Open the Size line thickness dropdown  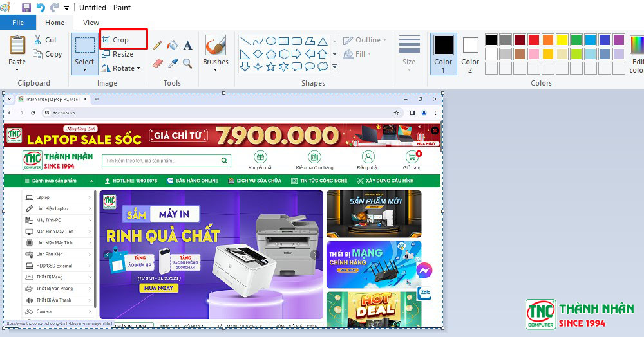coord(409,53)
